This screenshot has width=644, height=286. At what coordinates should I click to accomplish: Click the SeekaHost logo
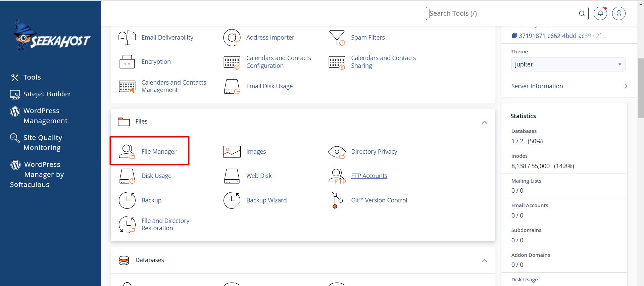pyautogui.click(x=51, y=36)
